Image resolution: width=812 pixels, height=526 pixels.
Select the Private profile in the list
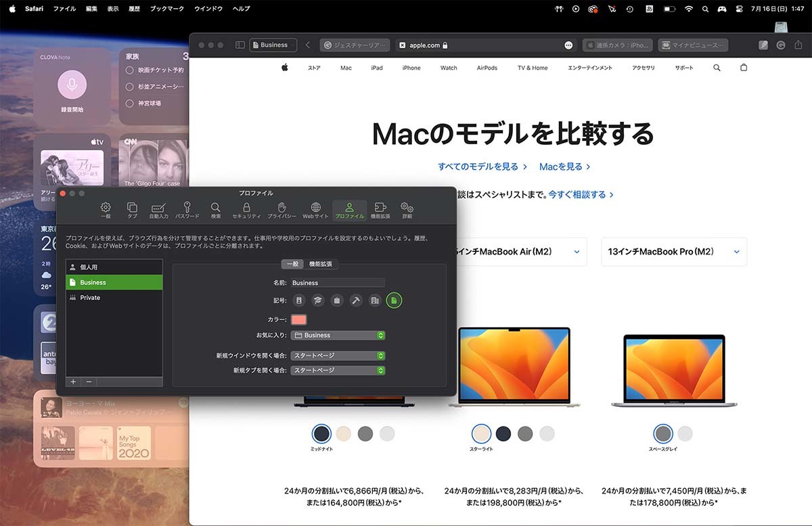[x=114, y=297]
